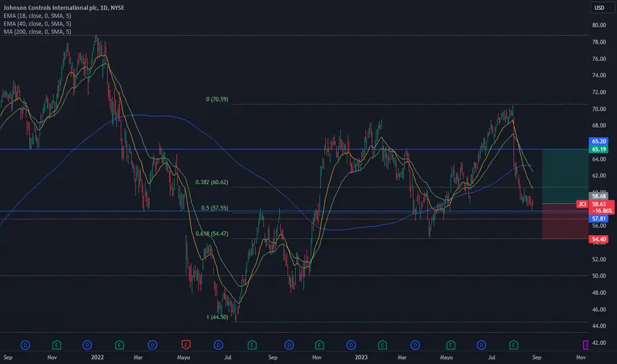Select the 0.5 (57.55) Fibonacci level label
The image size is (617, 364).
pyautogui.click(x=214, y=208)
